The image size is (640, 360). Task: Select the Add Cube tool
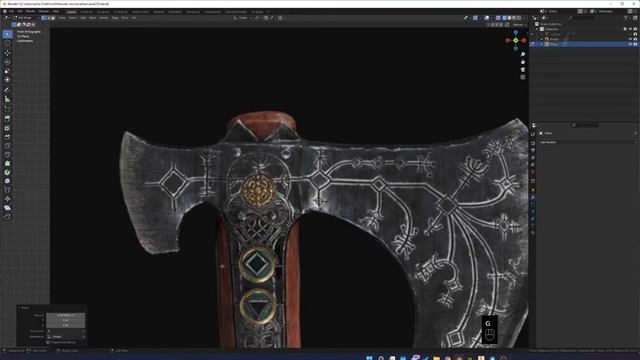(7, 109)
